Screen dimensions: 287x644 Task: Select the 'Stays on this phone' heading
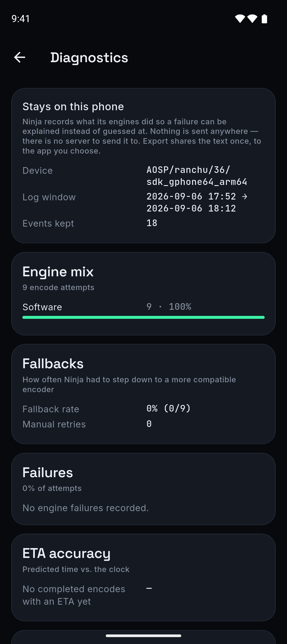(73, 107)
